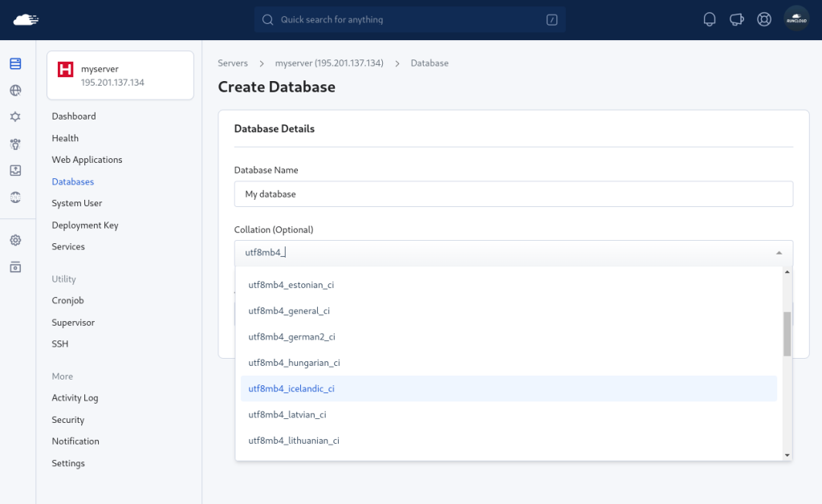The image size is (822, 504).
Task: Click the globe icon in the sidebar
Action: [x=14, y=90]
